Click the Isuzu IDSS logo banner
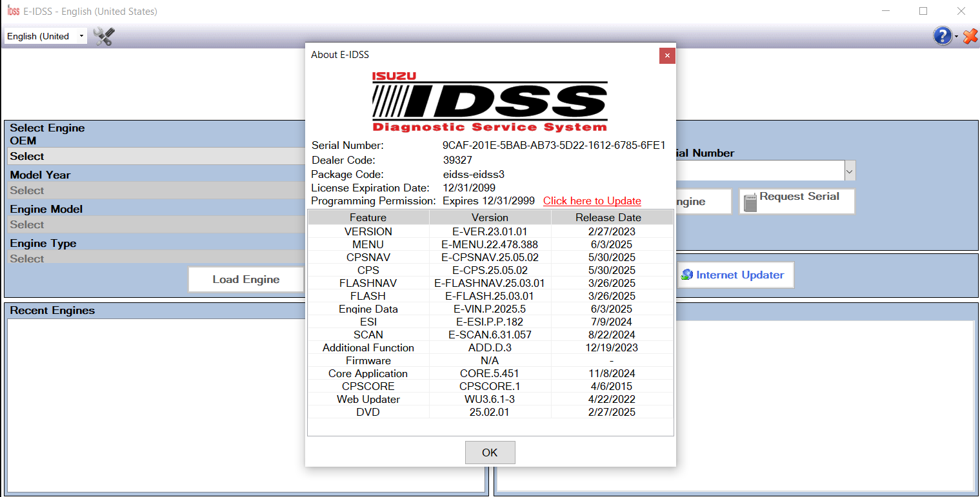Image resolution: width=980 pixels, height=497 pixels. coord(490,102)
